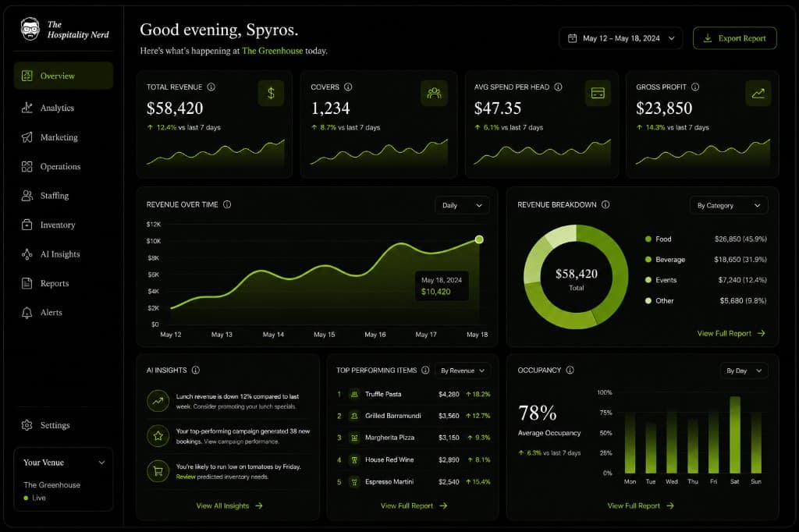Click the May 18 data point on revenue chart
Viewport: 799px width, 532px height.
point(479,239)
